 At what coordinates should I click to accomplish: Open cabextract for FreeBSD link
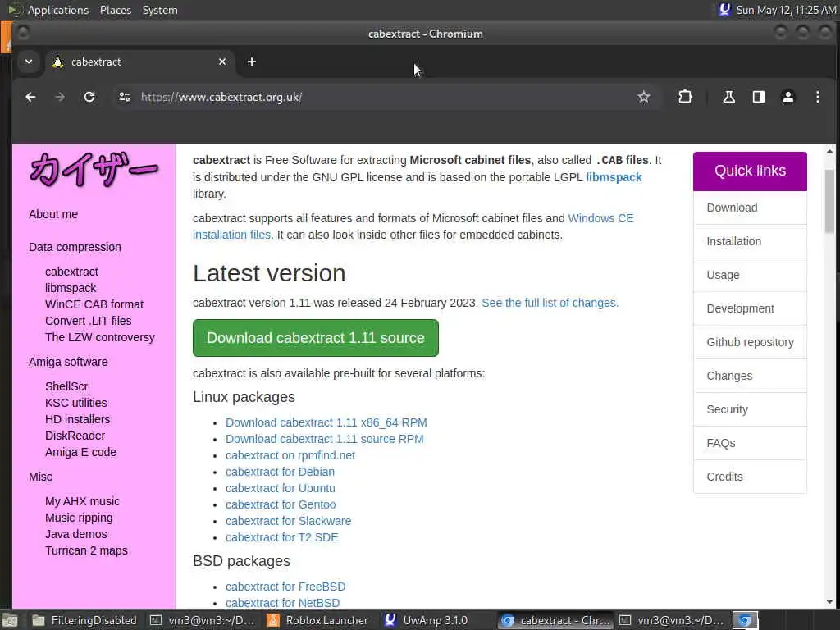285,587
